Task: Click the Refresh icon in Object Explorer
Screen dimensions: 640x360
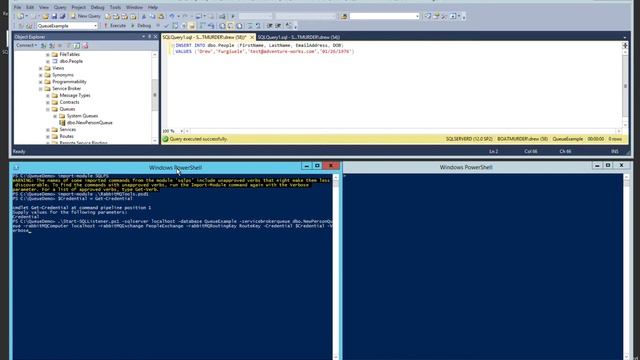Action: 77,45
